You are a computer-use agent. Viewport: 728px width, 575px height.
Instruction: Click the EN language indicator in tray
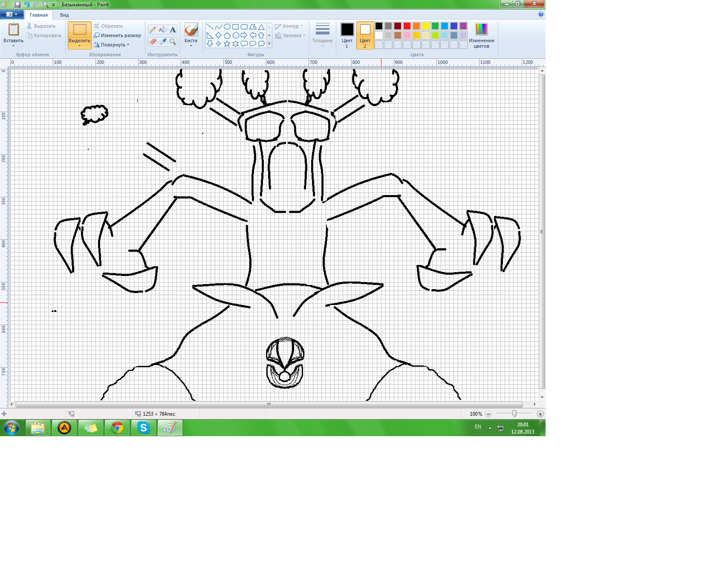tap(478, 427)
